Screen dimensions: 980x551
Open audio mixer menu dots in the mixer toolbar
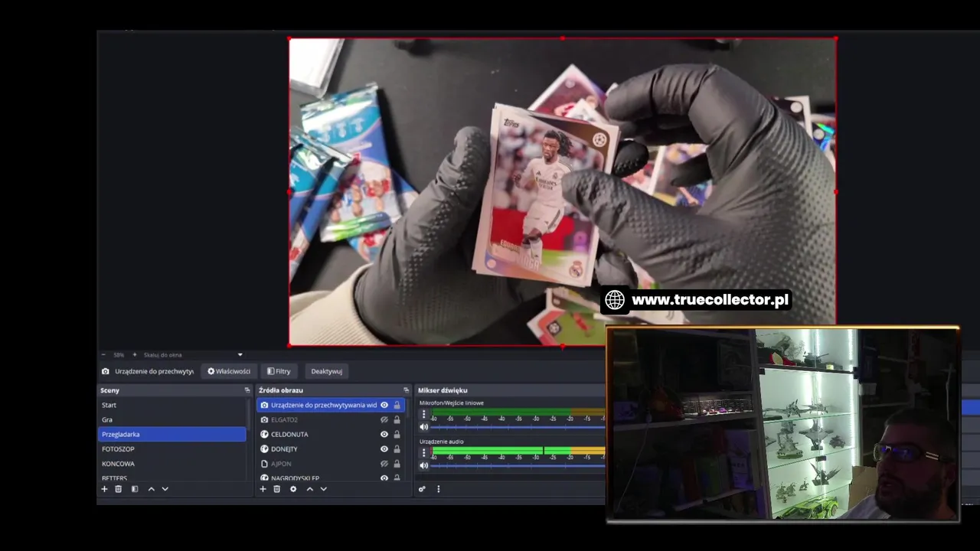click(438, 489)
